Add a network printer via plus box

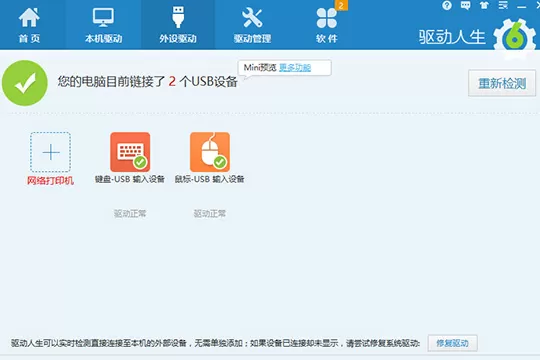coord(51,152)
